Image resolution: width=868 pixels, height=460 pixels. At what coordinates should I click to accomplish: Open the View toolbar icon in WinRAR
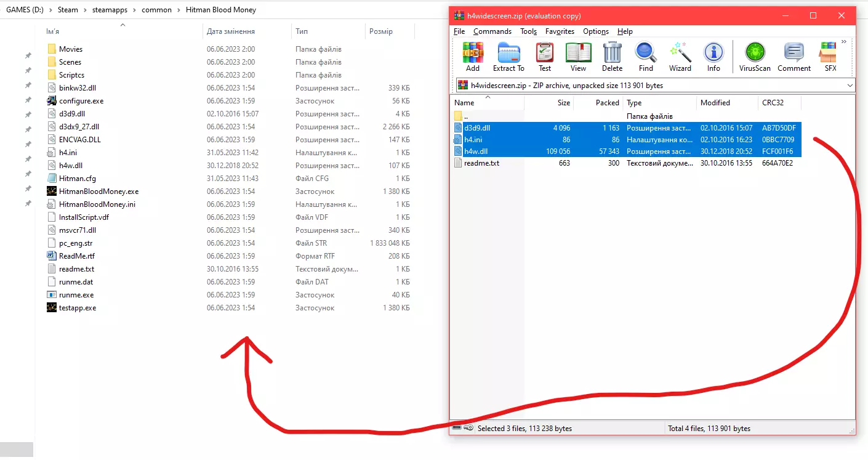(x=578, y=57)
